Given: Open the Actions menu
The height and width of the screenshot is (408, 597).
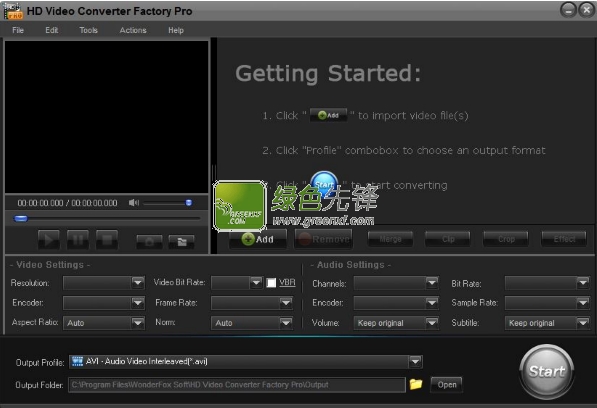Looking at the screenshot, I should click(x=133, y=30).
